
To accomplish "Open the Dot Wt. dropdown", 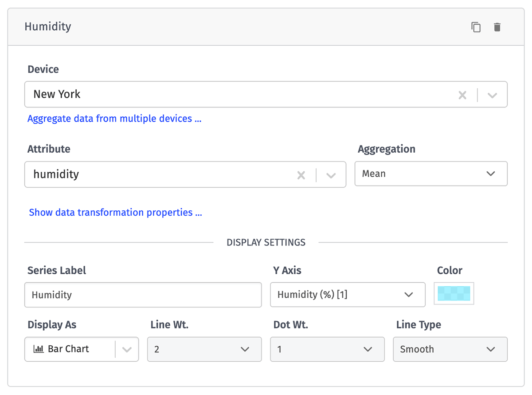I will [327, 349].
